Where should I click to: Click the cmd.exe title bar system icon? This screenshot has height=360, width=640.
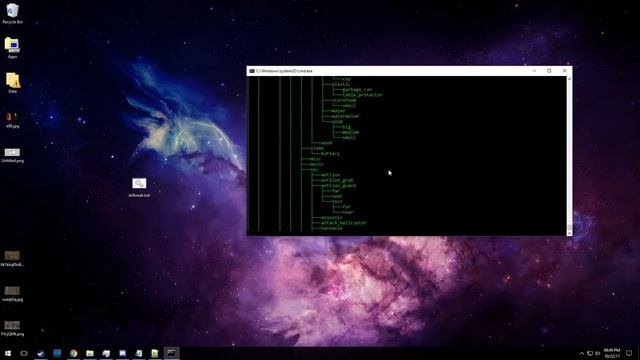[x=252, y=71]
